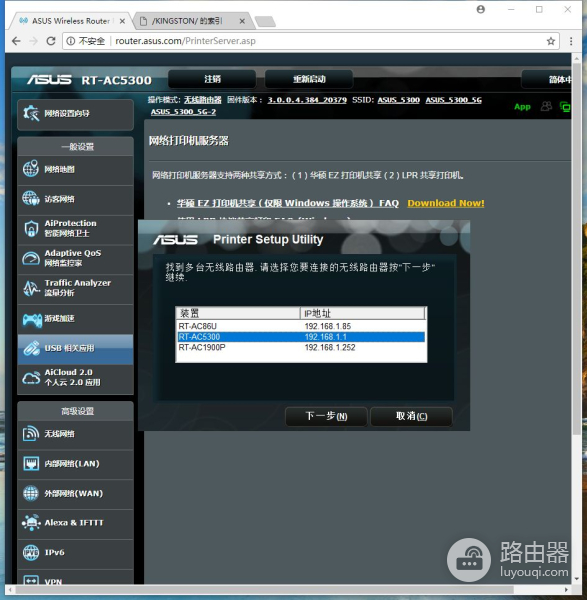
Task: Click Download Now! link
Action: (x=446, y=203)
